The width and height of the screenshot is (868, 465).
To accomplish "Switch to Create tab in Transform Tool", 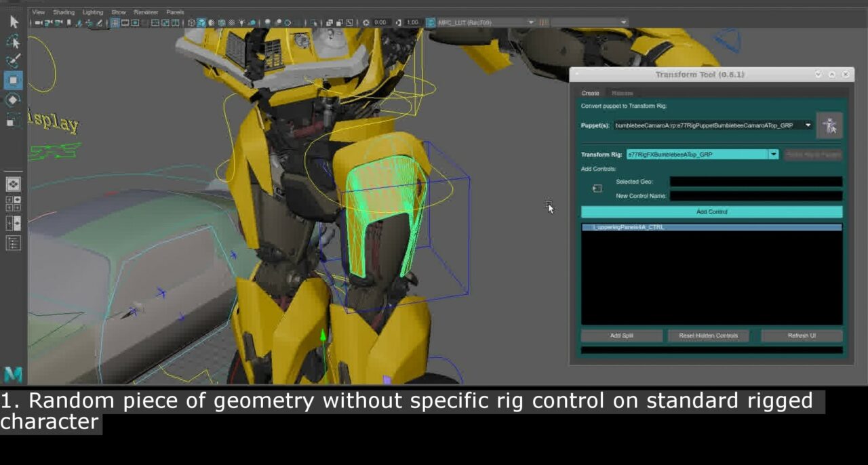I will tap(590, 93).
